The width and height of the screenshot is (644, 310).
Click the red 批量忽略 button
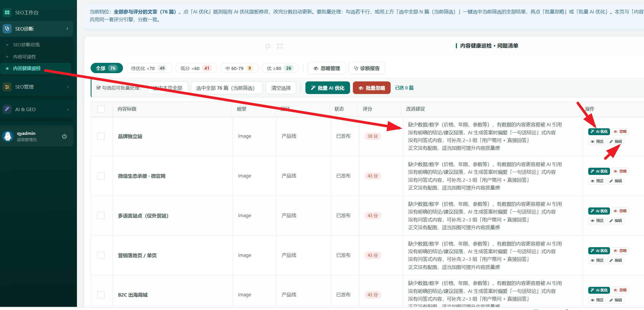[372, 88]
